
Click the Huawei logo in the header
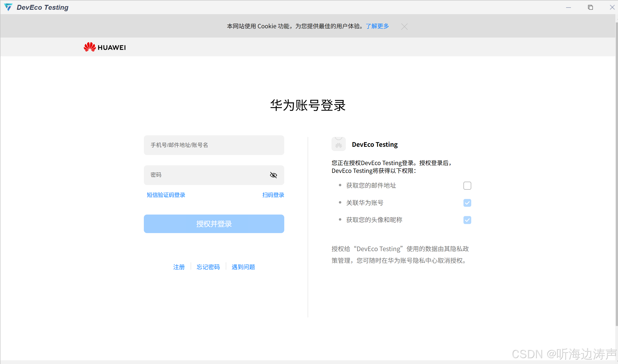point(105,47)
